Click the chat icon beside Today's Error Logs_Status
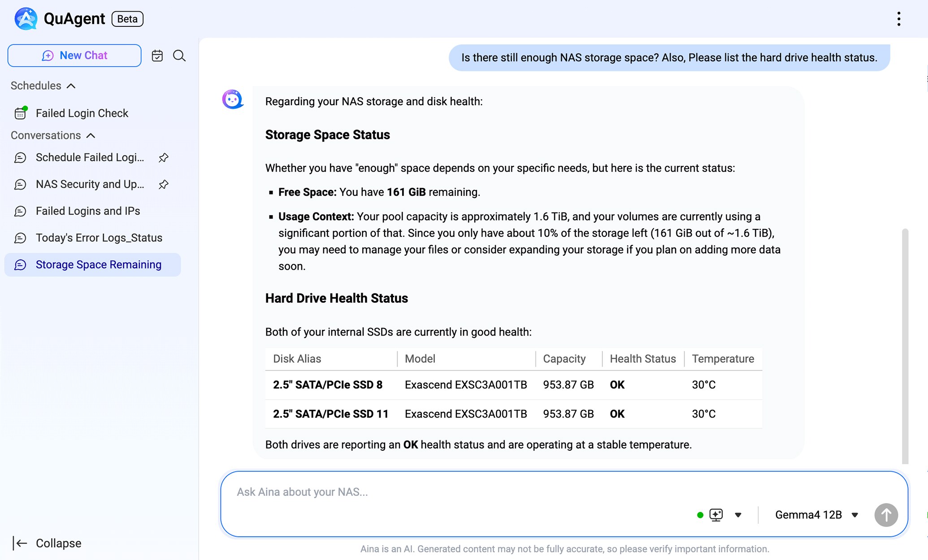The image size is (928, 560). point(20,238)
